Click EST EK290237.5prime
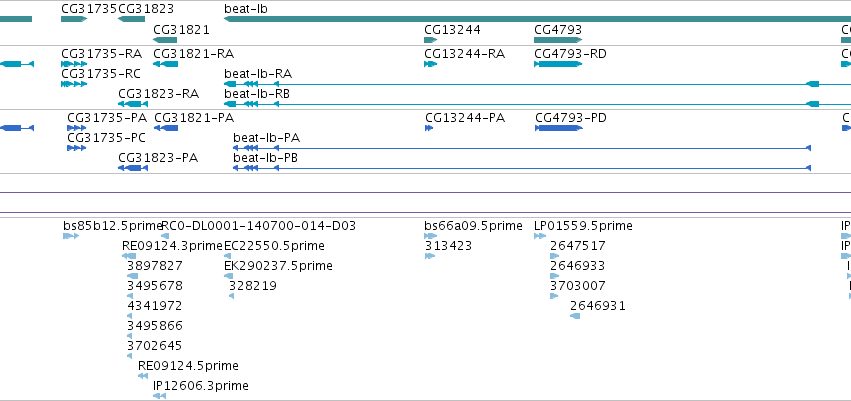Image resolution: width=851 pixels, height=401 pixels. click(x=228, y=276)
